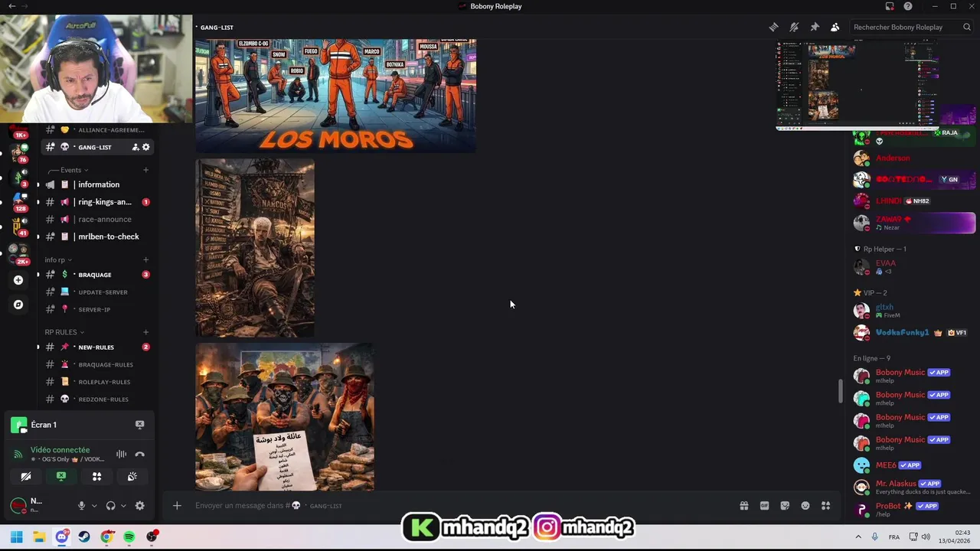
Task: Toggle member list visibility icon
Action: tap(835, 27)
